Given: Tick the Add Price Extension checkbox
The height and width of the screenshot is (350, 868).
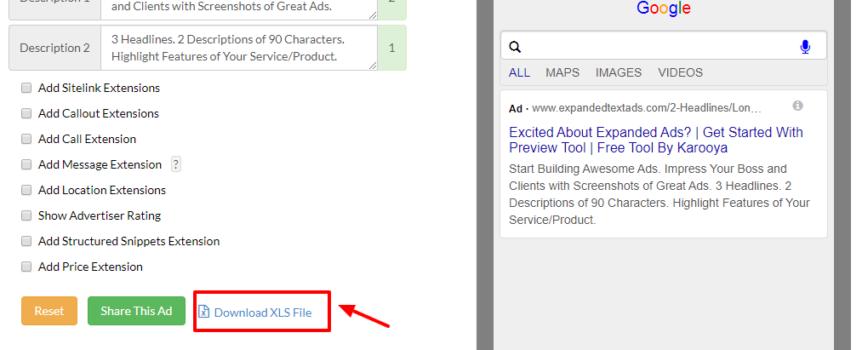Looking at the screenshot, I should (26, 267).
